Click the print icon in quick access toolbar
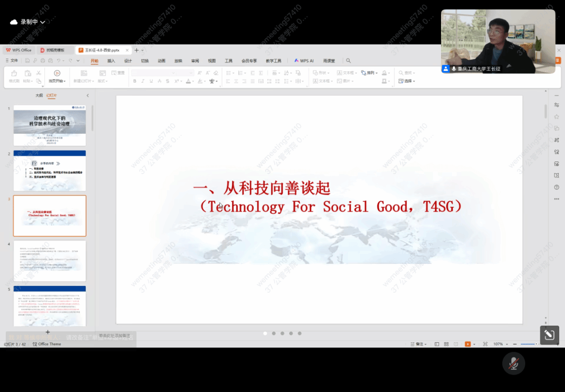 [x=43, y=61]
